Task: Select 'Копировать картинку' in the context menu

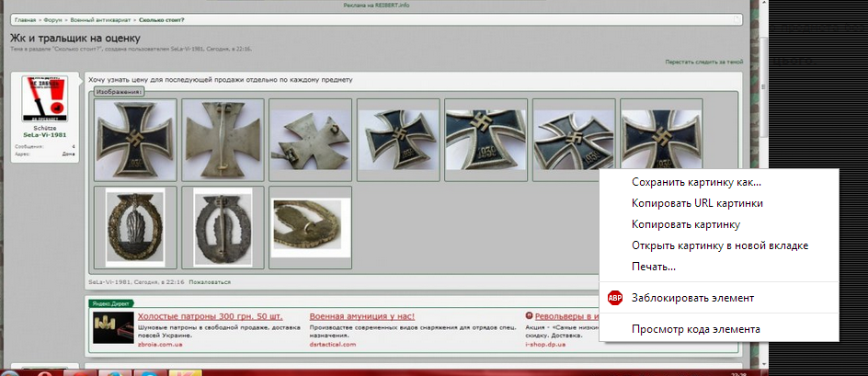Action: pyautogui.click(x=686, y=224)
